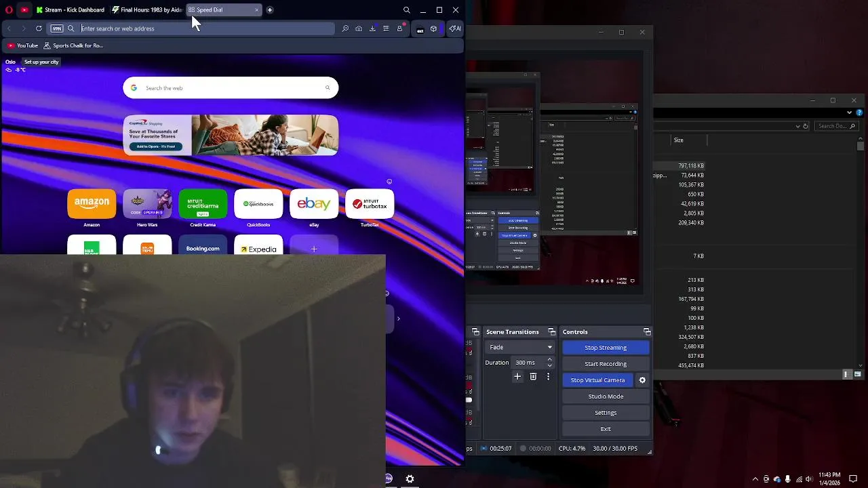
Task: Open the eBay speed dial tile
Action: (314, 204)
